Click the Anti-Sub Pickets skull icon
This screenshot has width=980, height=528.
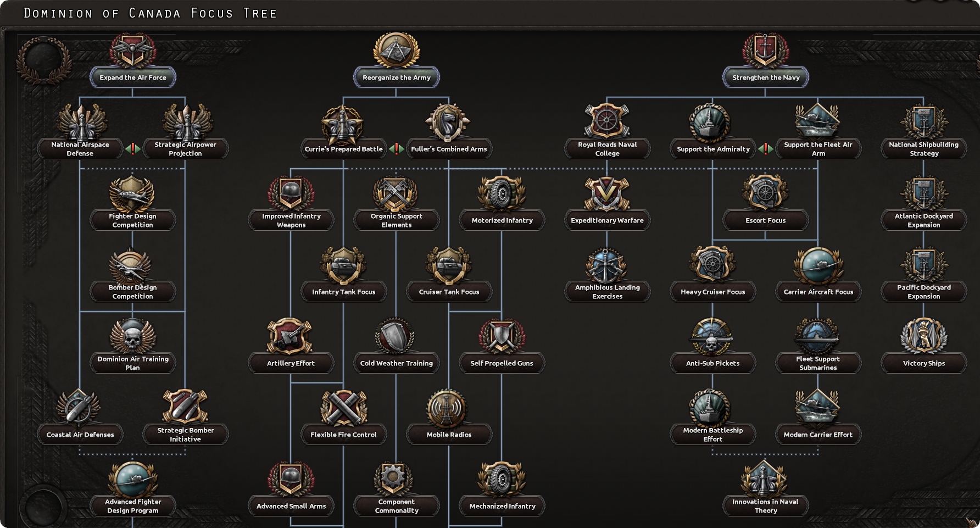[x=711, y=336]
